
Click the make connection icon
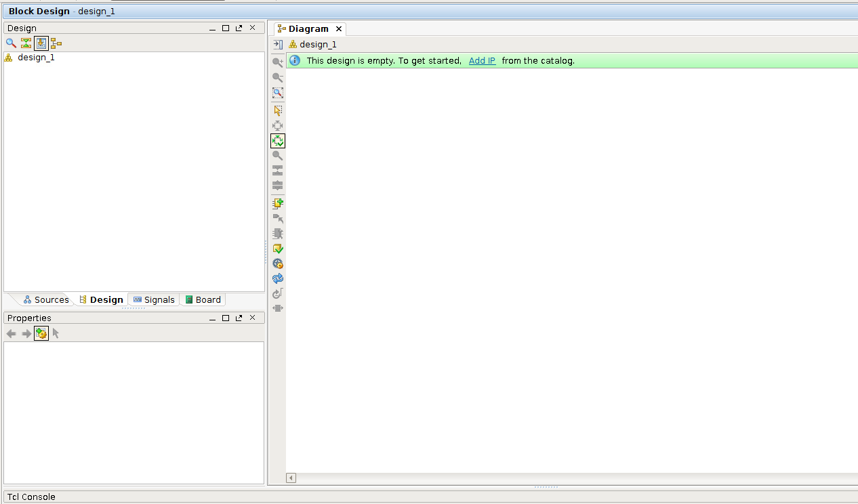point(278,219)
